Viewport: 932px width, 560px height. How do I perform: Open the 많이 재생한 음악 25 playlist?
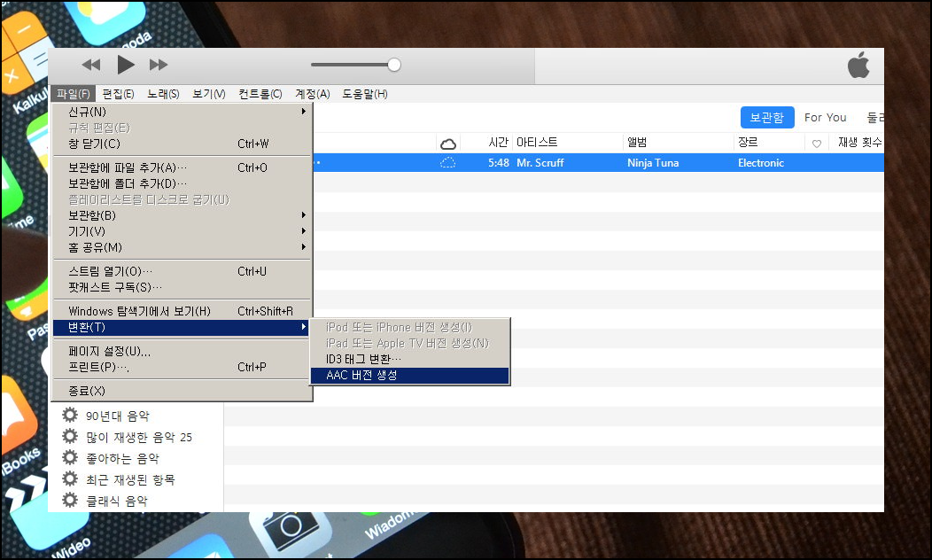[x=139, y=438]
